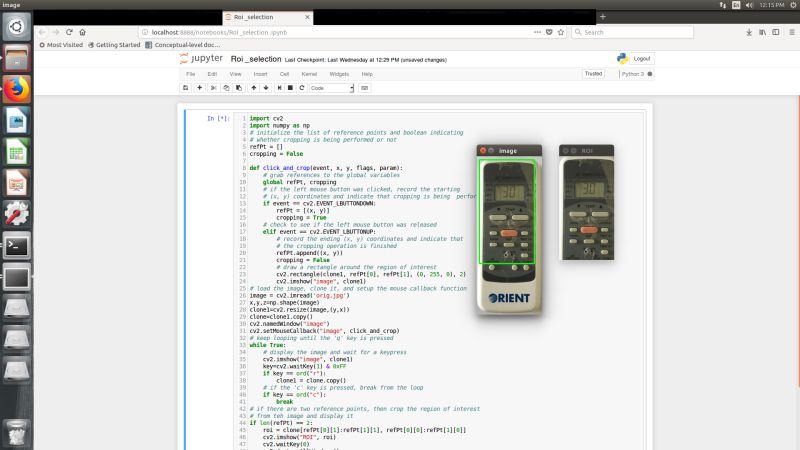
Task: Open the Widgets menu in Jupyter
Action: [339, 74]
